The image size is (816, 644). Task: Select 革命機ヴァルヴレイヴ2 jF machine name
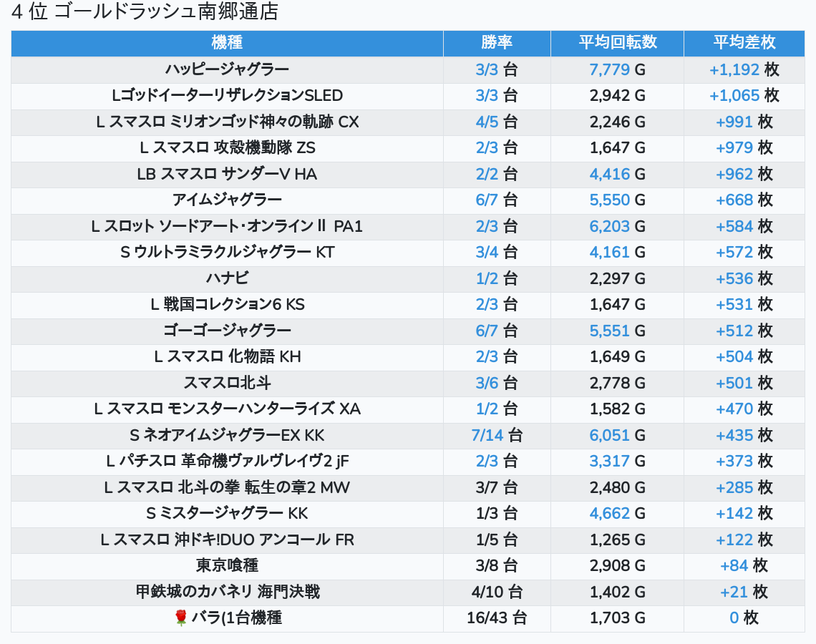pos(227,462)
